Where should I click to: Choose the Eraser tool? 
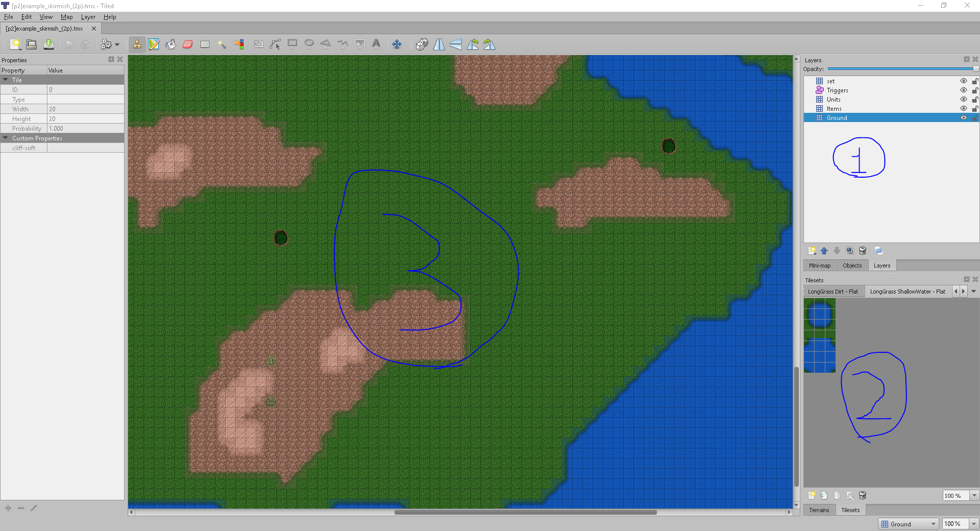188,44
